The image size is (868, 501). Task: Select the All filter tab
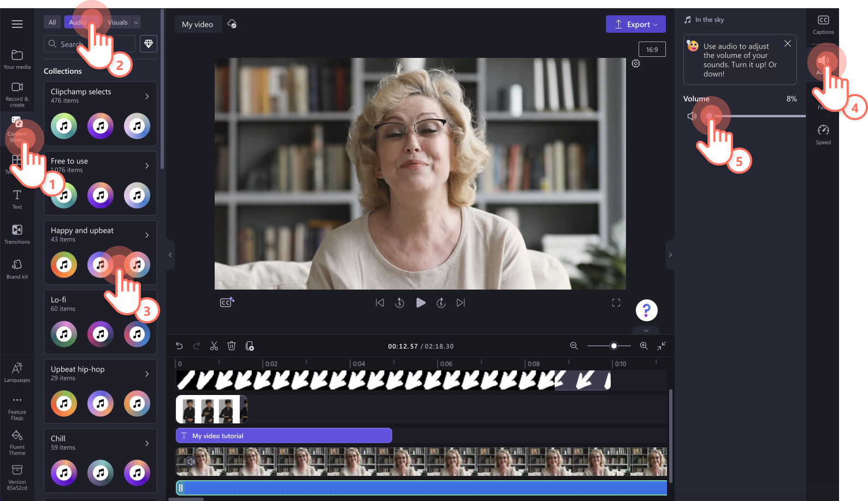[x=52, y=22]
